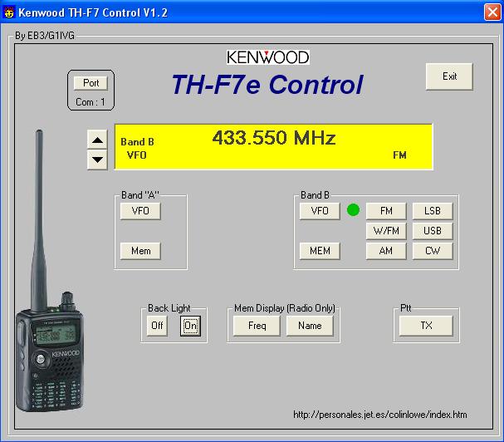Click the frequency down arrow button
The image size is (504, 442).
pyautogui.click(x=97, y=159)
